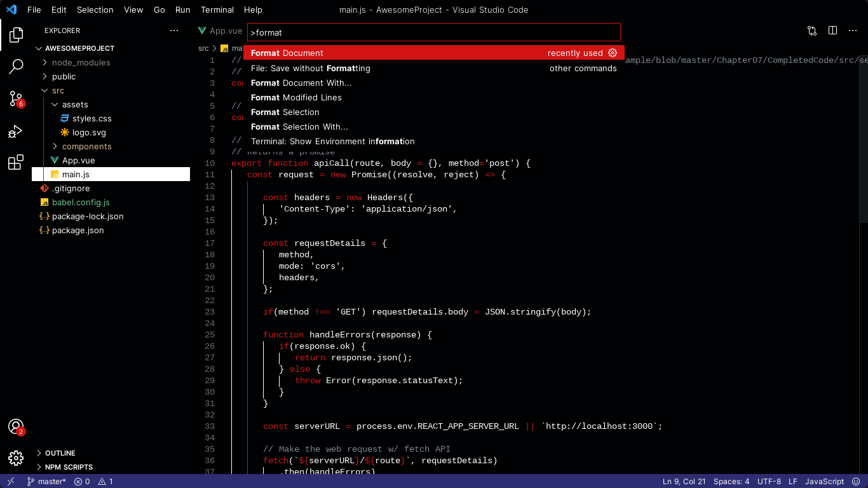Open the Manage gear menu
The image size is (868, 488).
click(16, 457)
